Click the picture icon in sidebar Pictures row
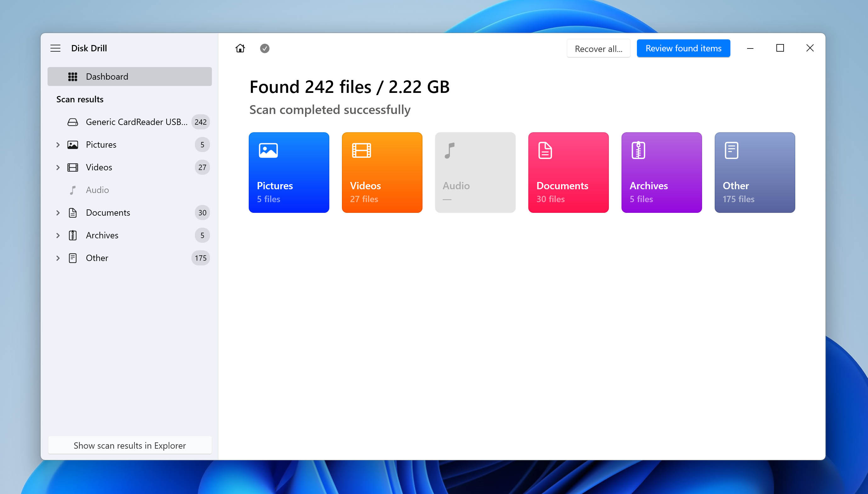Screen dimensions: 868x494 tap(73, 145)
